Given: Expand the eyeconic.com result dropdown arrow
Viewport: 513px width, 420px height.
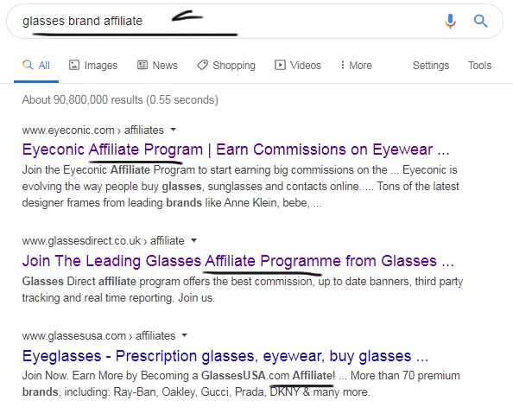Looking at the screenshot, I should click(174, 130).
